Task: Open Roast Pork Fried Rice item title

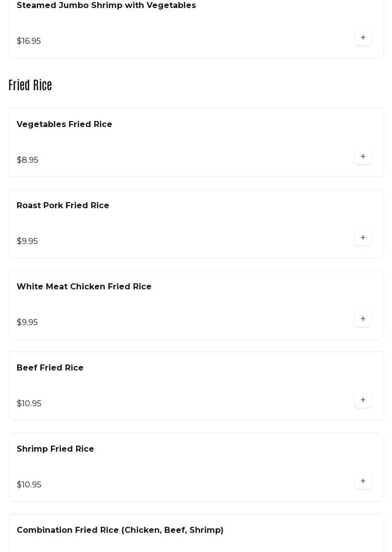Action: (63, 206)
